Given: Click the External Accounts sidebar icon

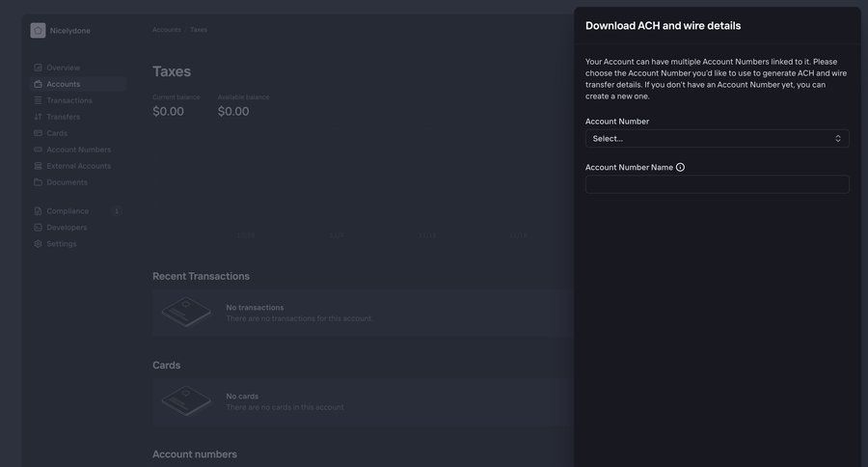Looking at the screenshot, I should (38, 166).
